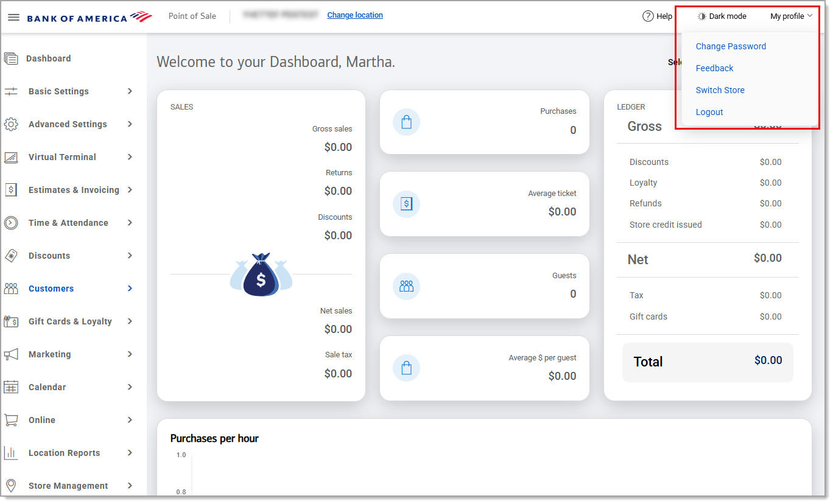The height and width of the screenshot is (504, 833).
Task: Click the Dark mode sun icon
Action: tap(702, 16)
